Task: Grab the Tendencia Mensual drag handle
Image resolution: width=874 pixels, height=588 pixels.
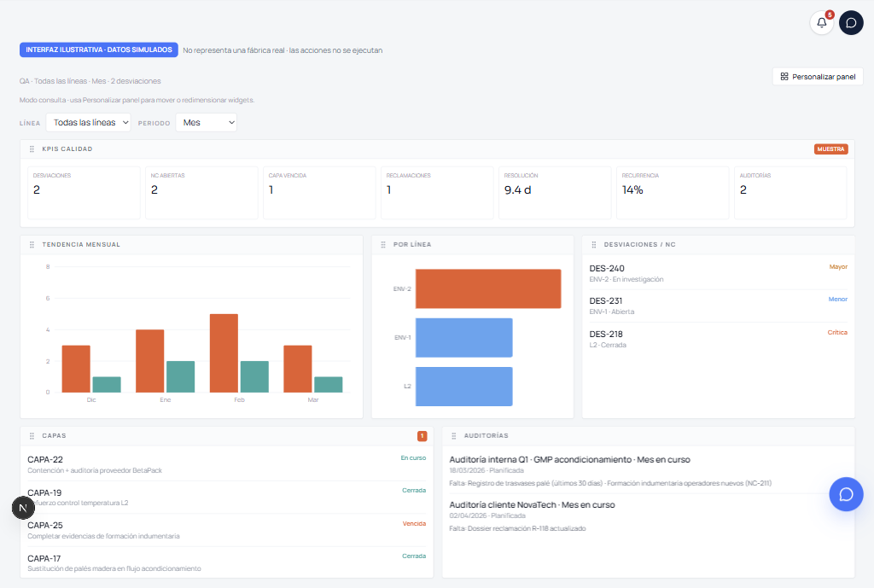Action: point(32,245)
